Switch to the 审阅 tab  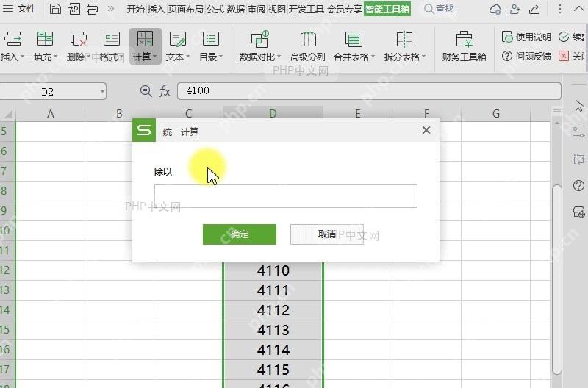[256, 9]
